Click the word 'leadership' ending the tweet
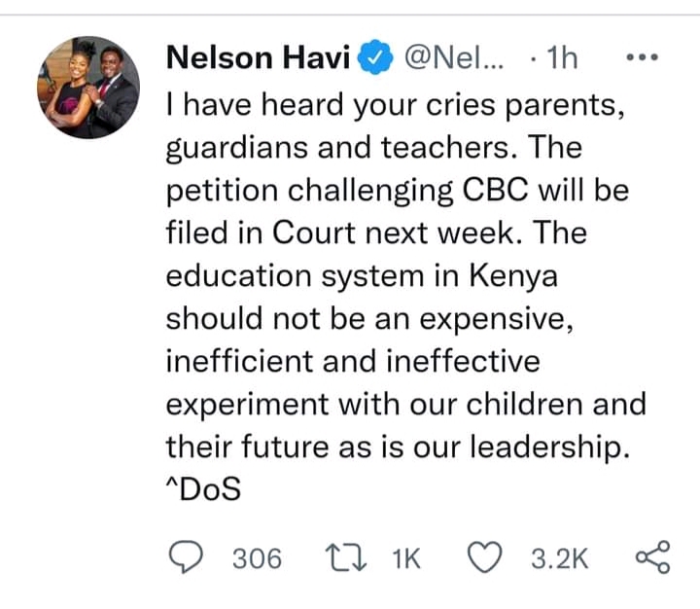The width and height of the screenshot is (700, 609). [545, 448]
